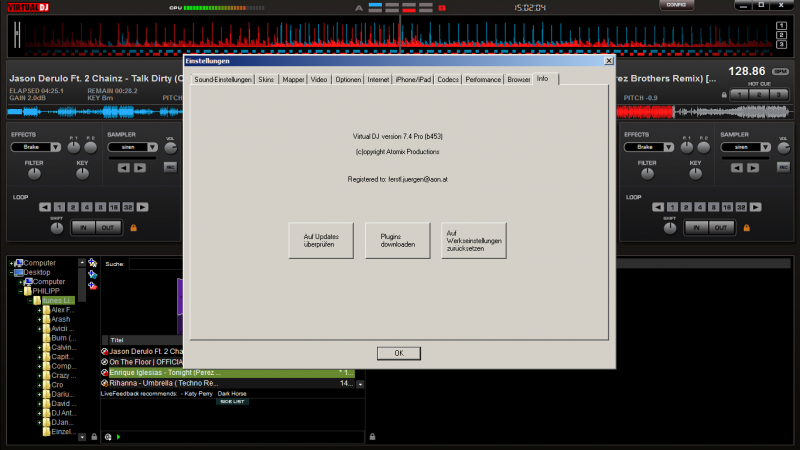Open the siren sampler dropdown on right deck
This screenshot has width=800, height=450.
766,147
